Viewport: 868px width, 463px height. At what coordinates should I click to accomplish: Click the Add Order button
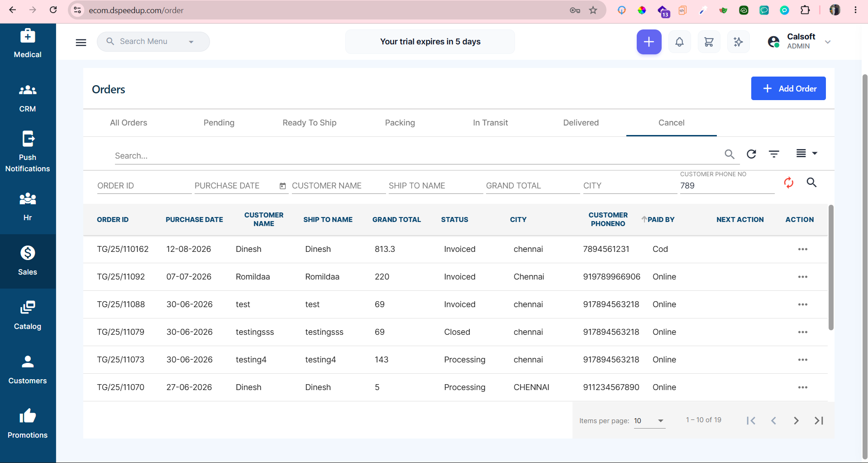pyautogui.click(x=788, y=88)
